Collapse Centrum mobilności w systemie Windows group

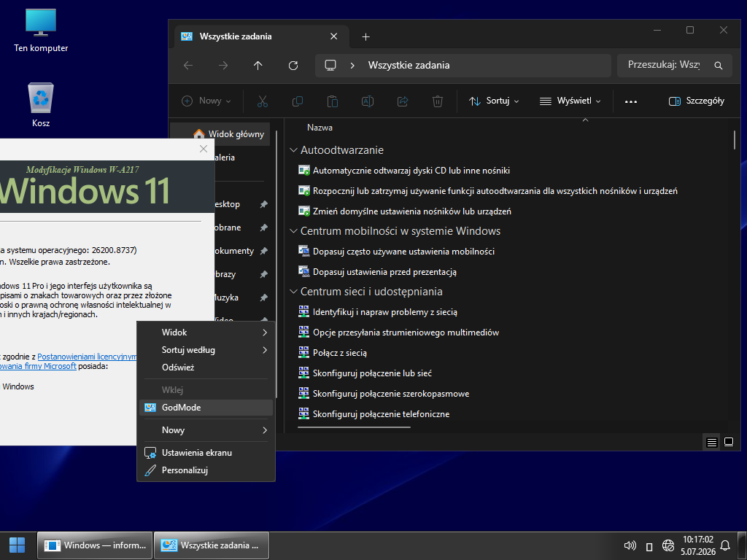pos(294,231)
